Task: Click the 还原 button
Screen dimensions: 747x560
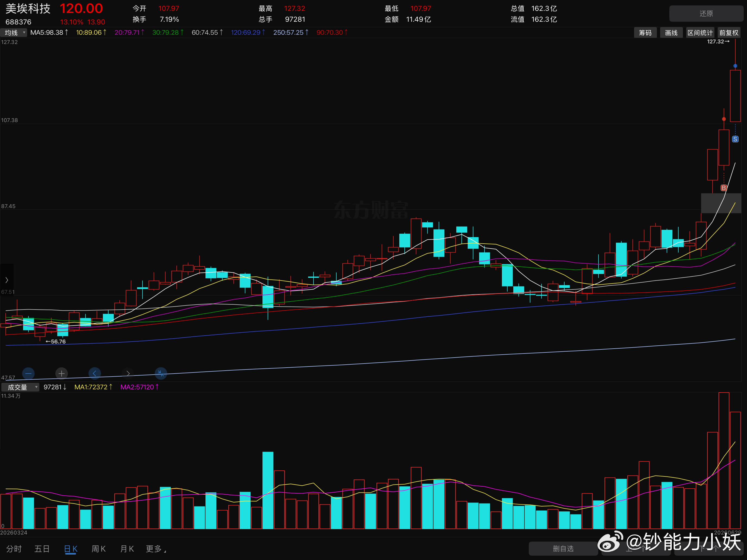Action: coord(706,14)
